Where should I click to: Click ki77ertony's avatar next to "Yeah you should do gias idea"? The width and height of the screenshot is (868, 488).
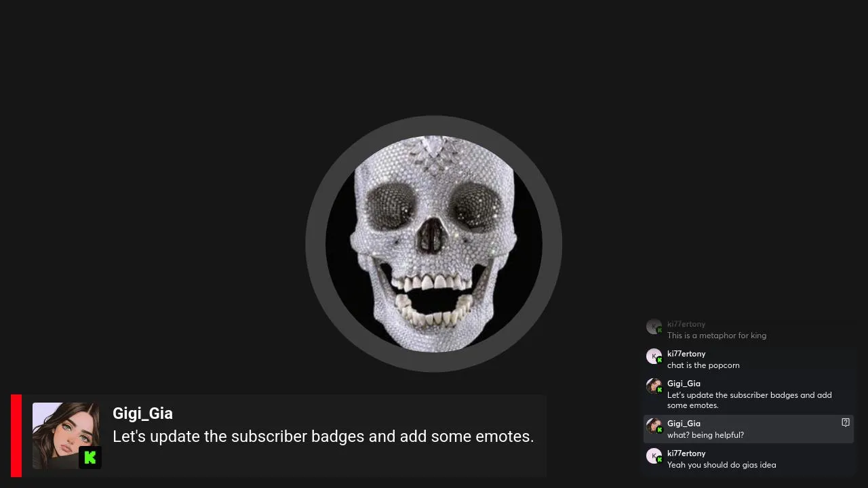coord(654,456)
